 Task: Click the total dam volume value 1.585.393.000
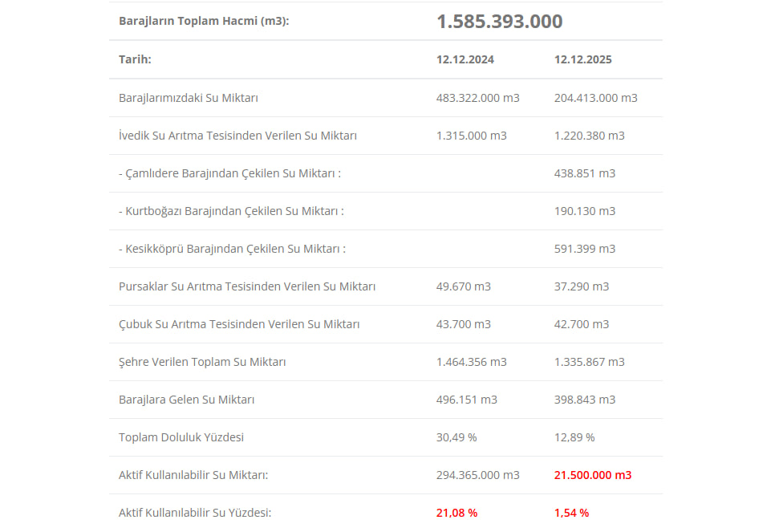(x=499, y=22)
